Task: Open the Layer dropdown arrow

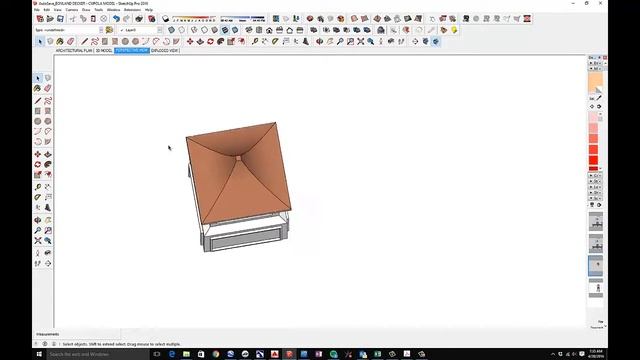Action: 160,30
